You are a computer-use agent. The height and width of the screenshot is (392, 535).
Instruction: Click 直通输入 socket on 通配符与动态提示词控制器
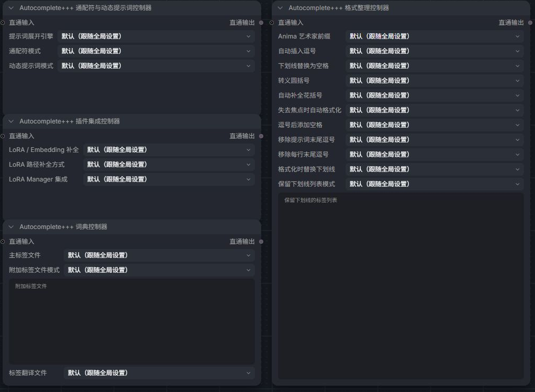pyautogui.click(x=3, y=23)
